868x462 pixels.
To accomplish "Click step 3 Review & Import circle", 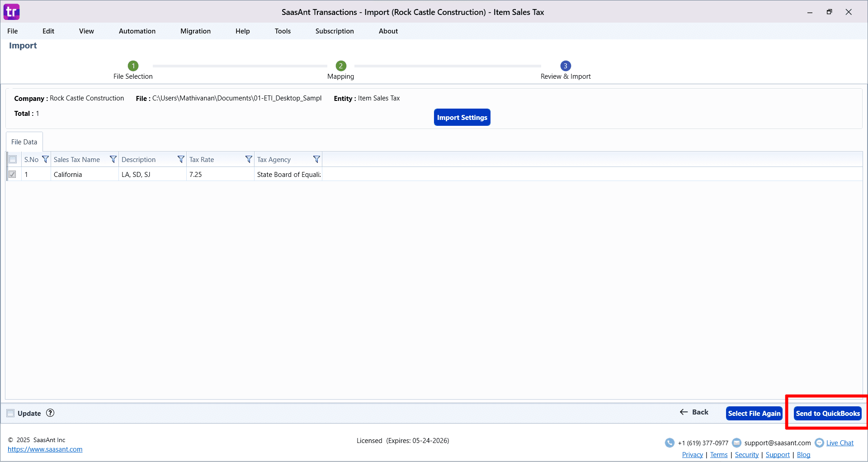I will pos(566,66).
